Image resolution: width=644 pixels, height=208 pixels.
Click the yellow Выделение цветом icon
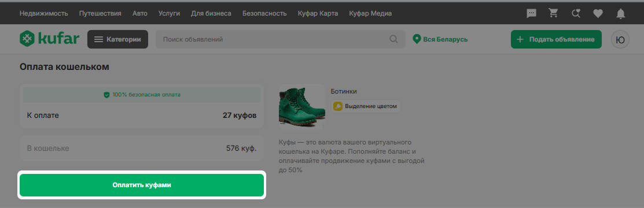click(338, 106)
